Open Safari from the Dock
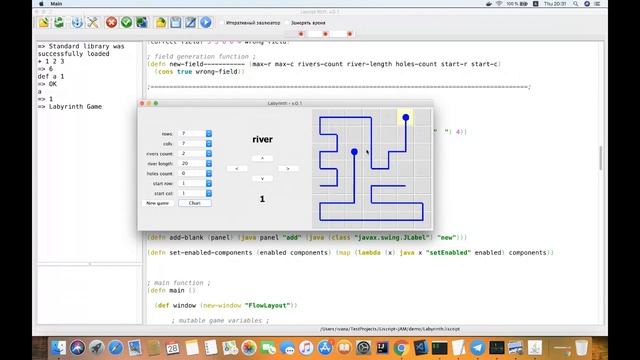The width and height of the screenshot is (640, 360). [x=116, y=348]
